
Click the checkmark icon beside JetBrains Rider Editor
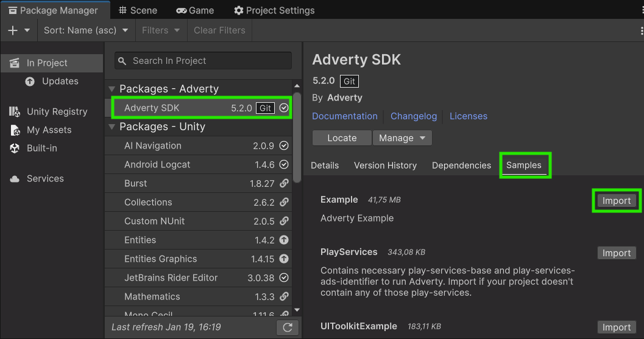point(284,278)
